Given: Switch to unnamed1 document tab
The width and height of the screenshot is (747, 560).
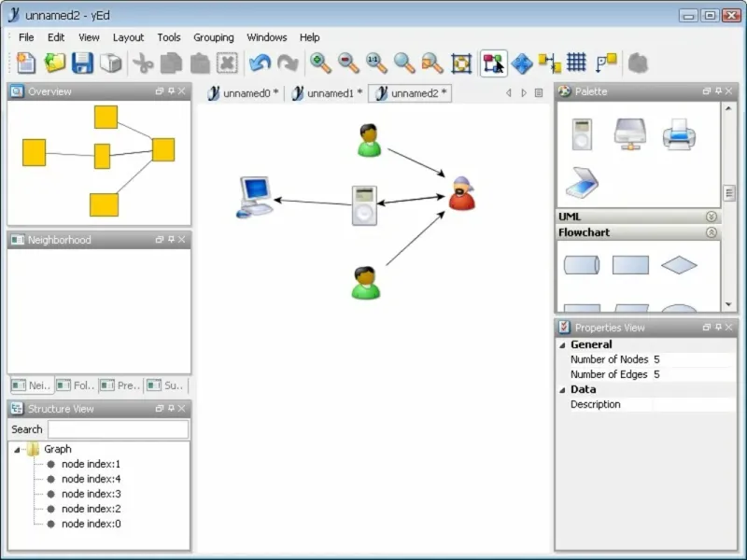Looking at the screenshot, I should [328, 93].
